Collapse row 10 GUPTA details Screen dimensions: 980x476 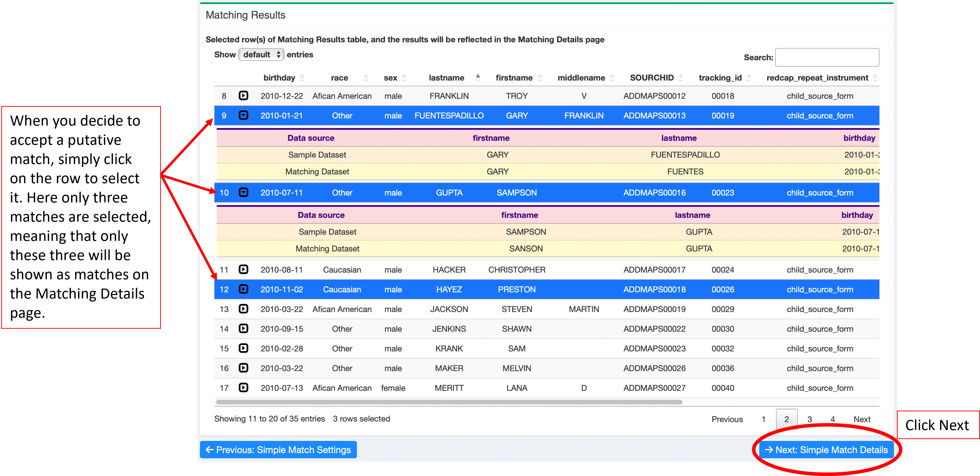point(243,192)
